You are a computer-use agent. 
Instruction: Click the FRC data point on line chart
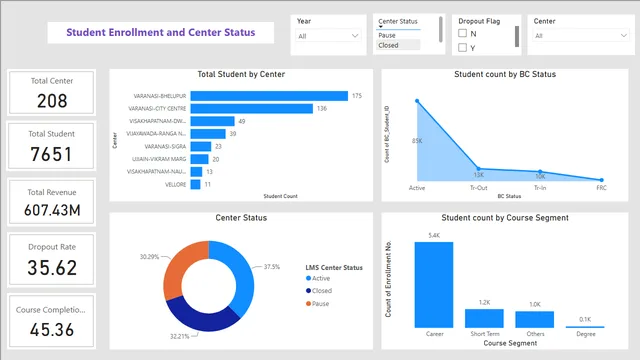[x=602, y=180]
